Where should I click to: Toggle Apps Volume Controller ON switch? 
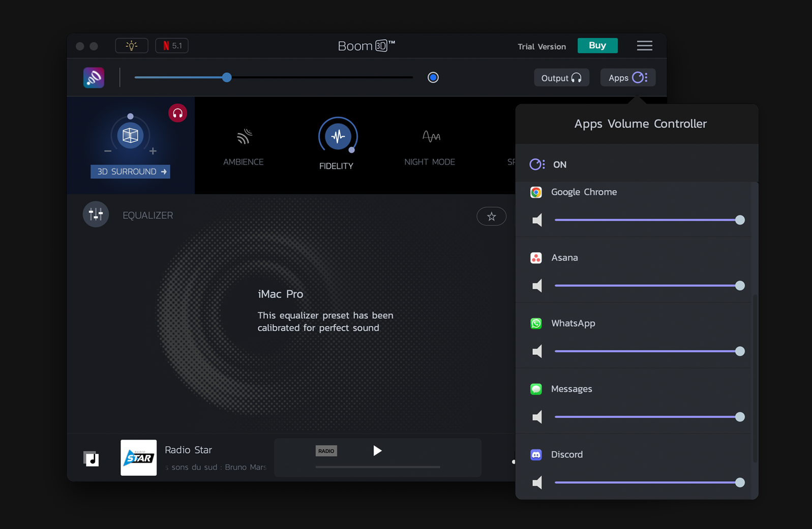pos(537,165)
